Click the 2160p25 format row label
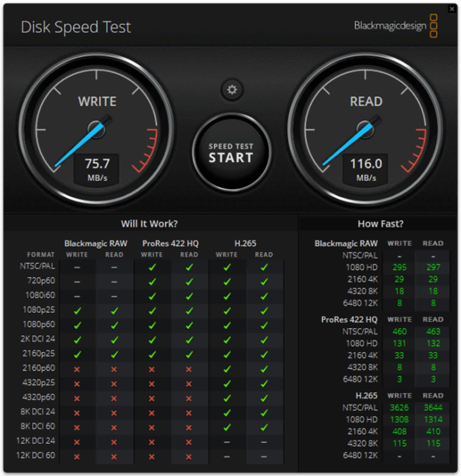Viewport: 461px width, 476px height. pos(39,353)
